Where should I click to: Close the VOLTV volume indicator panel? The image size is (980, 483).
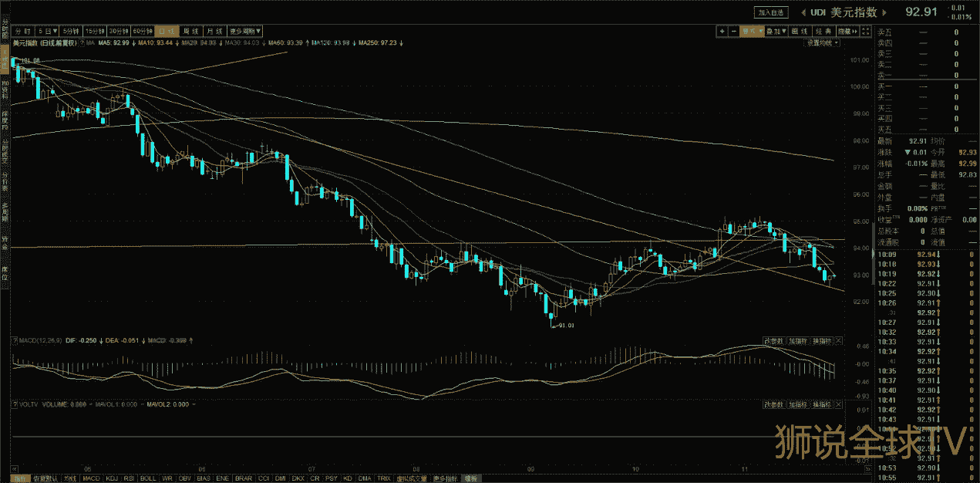(839, 404)
